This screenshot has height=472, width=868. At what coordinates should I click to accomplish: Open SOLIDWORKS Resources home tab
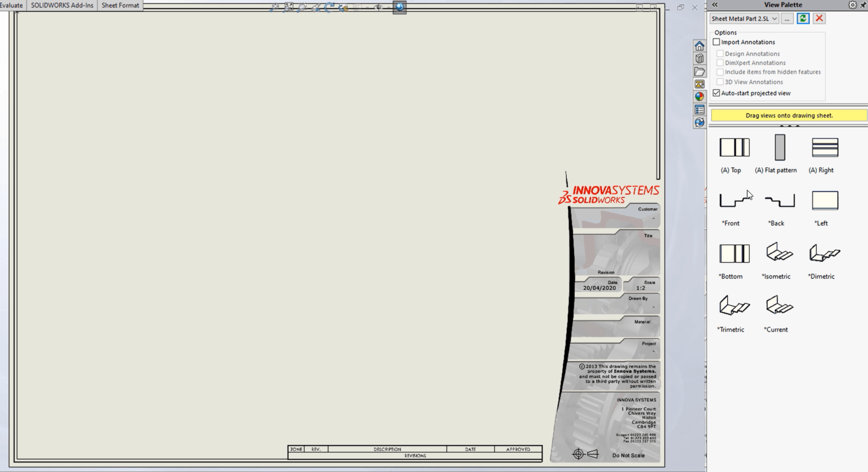pos(699,46)
